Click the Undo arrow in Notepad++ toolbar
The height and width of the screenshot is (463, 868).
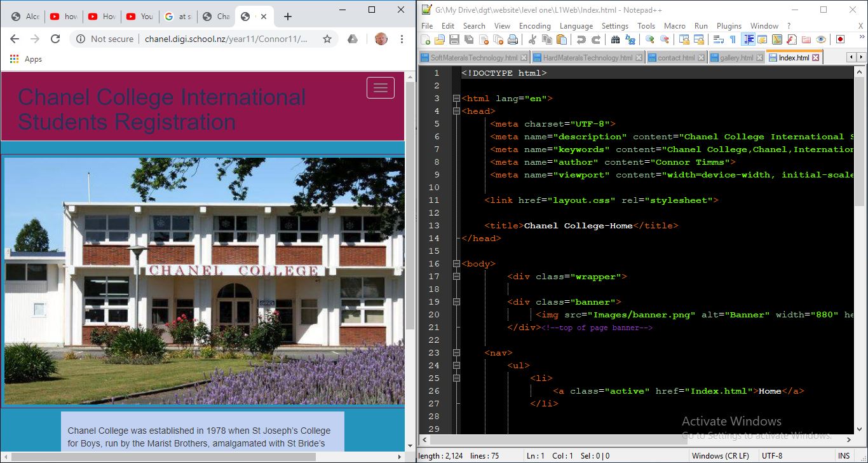pos(581,39)
